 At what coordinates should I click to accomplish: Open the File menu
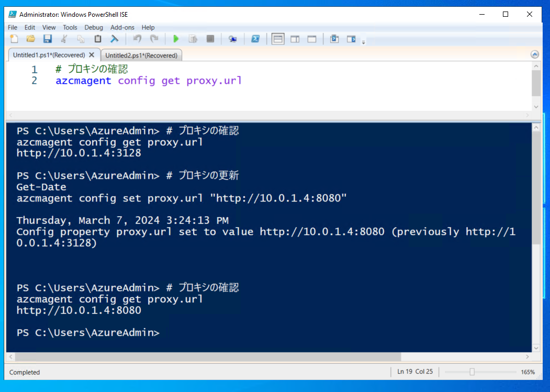tap(12, 27)
